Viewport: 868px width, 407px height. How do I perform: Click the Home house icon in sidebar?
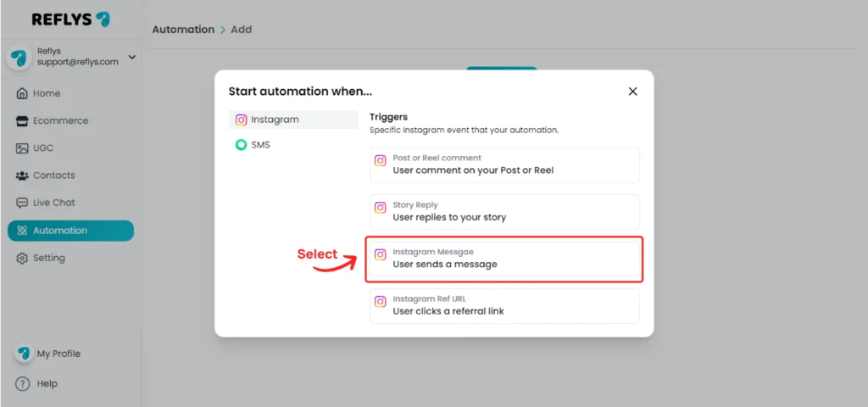click(x=21, y=93)
